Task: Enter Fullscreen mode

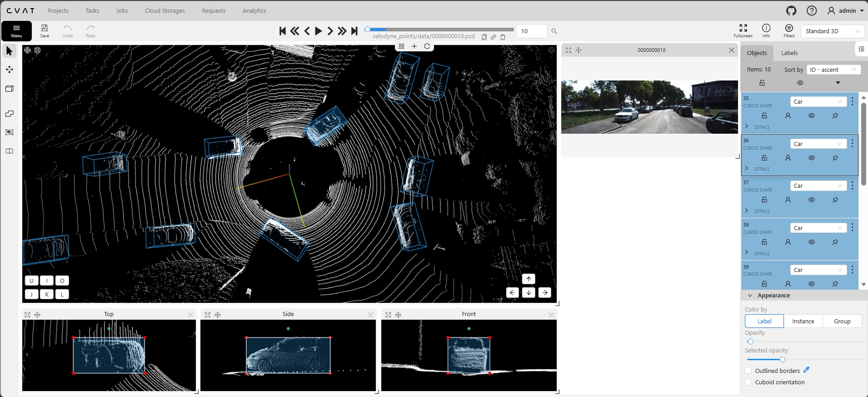Action: (x=743, y=31)
